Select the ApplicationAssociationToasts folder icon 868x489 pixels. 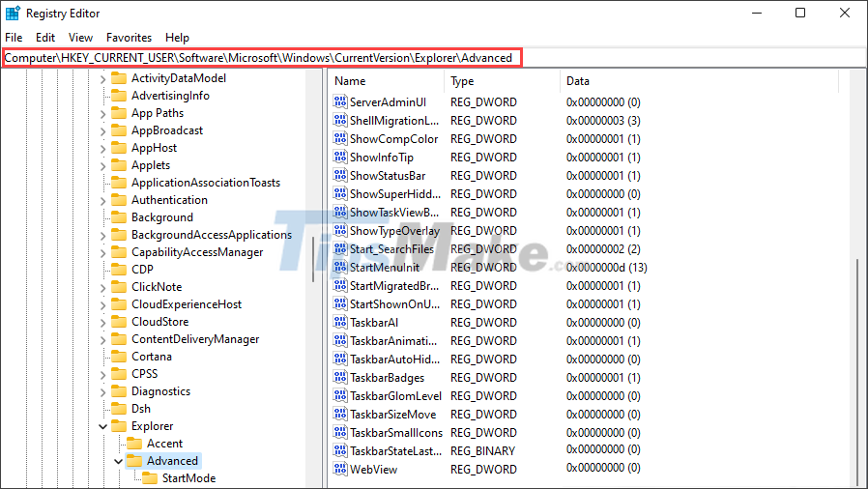(119, 182)
